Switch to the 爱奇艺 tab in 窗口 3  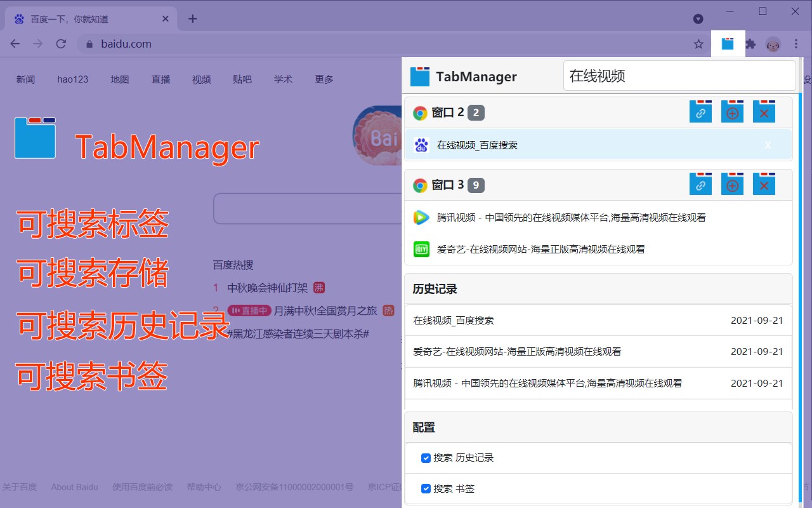(598, 249)
